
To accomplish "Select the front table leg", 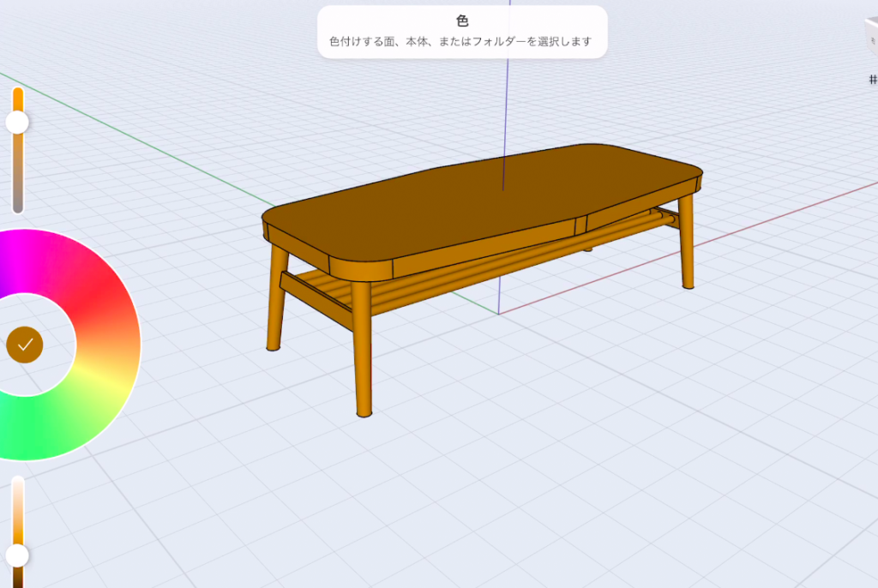I will (362, 350).
